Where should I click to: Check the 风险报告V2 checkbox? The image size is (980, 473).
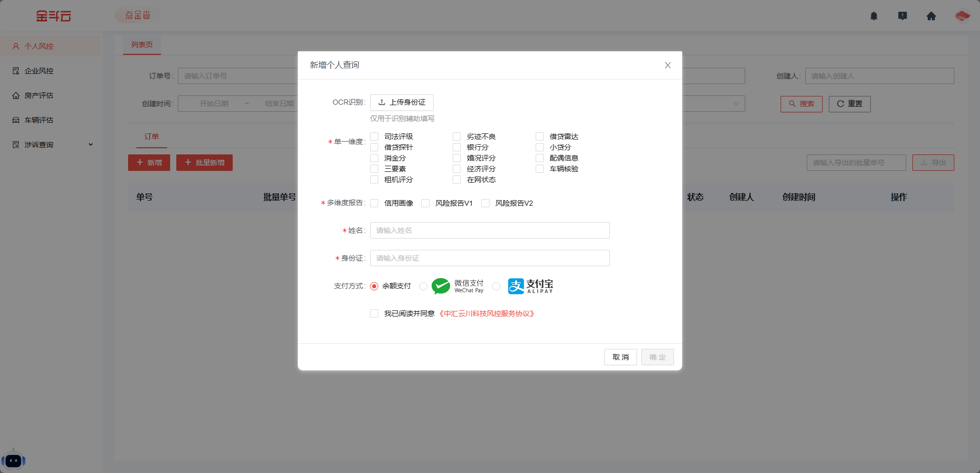[485, 203]
